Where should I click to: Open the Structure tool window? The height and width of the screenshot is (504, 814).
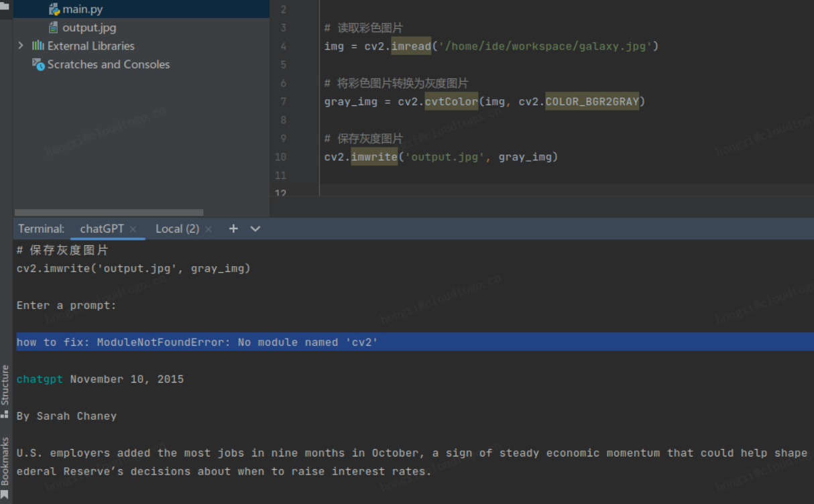point(5,390)
